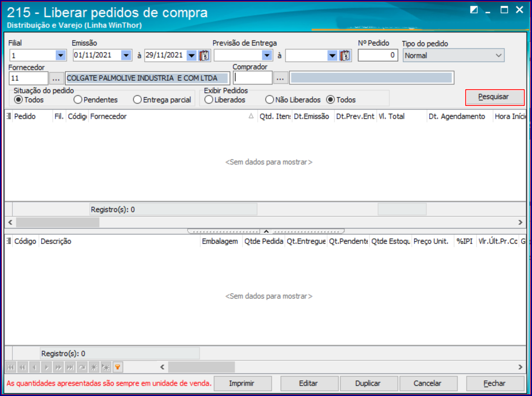Click sort triangle in Fornecedor column header
Image resolution: width=532 pixels, height=396 pixels.
tap(251, 116)
